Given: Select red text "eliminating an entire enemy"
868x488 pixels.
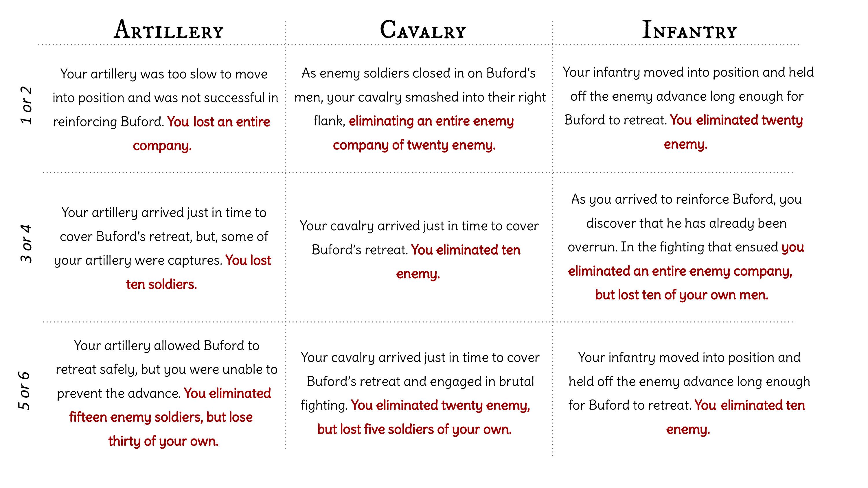Looking at the screenshot, I should (431, 121).
